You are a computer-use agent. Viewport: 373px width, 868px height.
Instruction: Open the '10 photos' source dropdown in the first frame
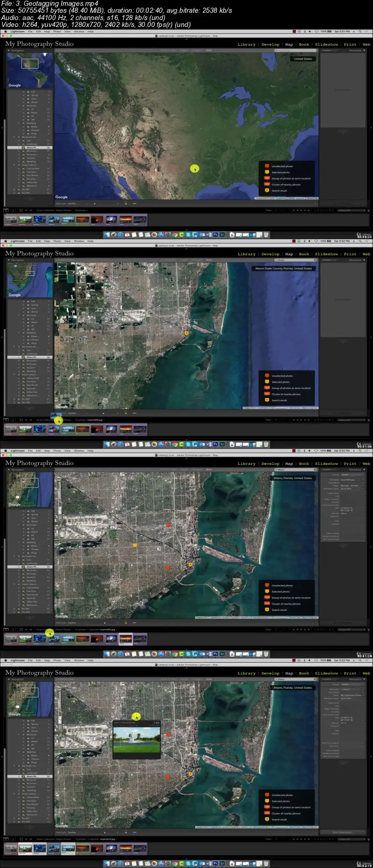pyautogui.click(x=81, y=210)
